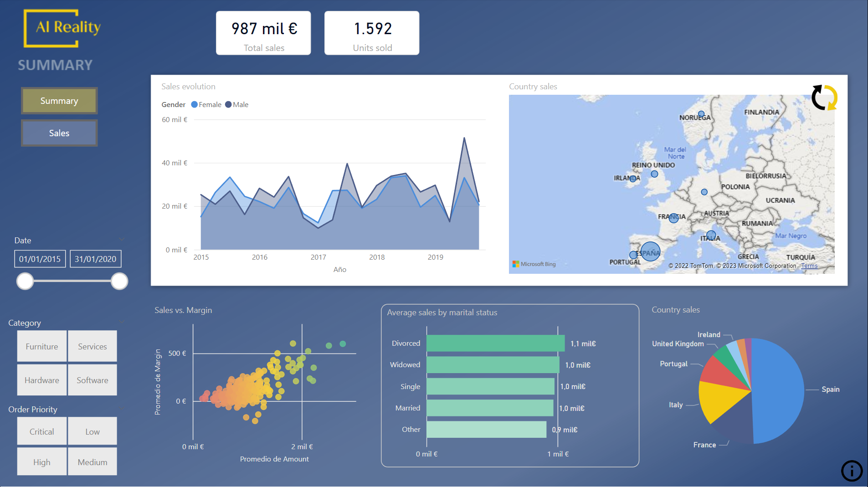Select the Spain bubble on the map
Screen dimensions: 868x487
click(650, 251)
